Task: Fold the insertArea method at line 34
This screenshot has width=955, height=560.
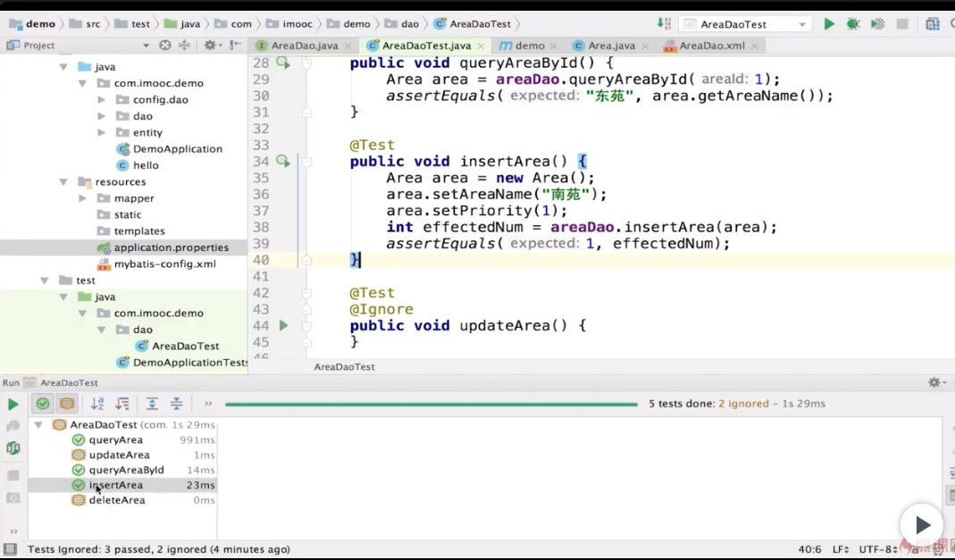Action: [307, 162]
